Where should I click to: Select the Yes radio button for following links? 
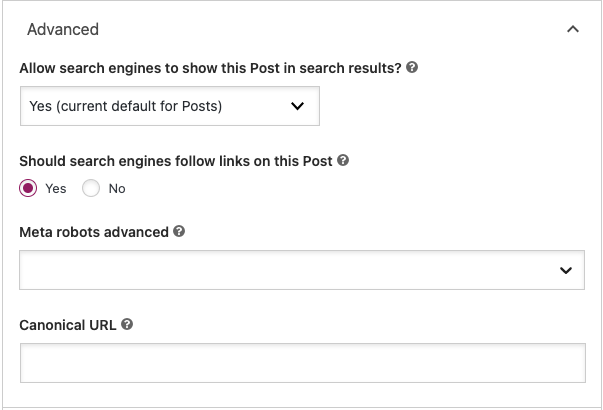(x=29, y=188)
